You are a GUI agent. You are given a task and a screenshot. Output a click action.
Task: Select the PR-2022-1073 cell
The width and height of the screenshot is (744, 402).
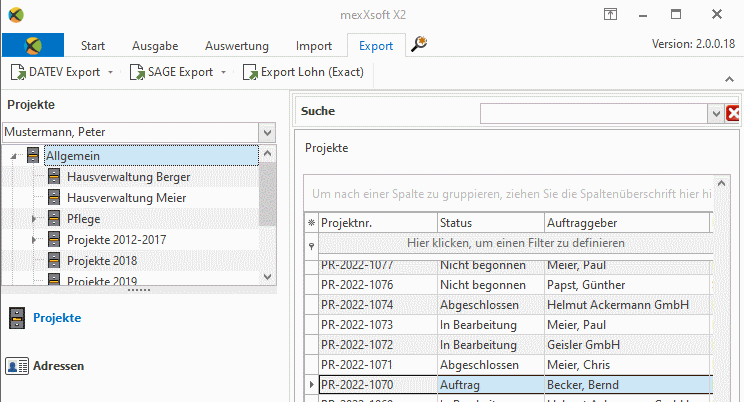coord(378,325)
